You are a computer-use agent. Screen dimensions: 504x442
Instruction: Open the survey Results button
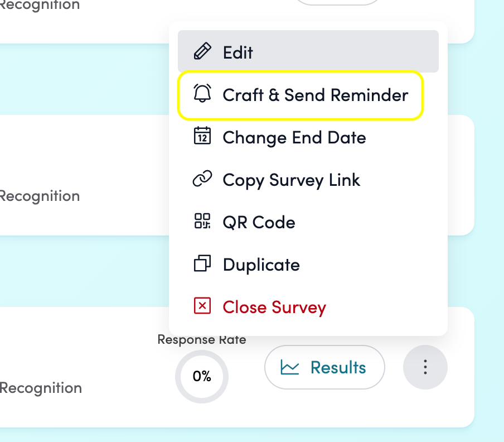pyautogui.click(x=324, y=367)
